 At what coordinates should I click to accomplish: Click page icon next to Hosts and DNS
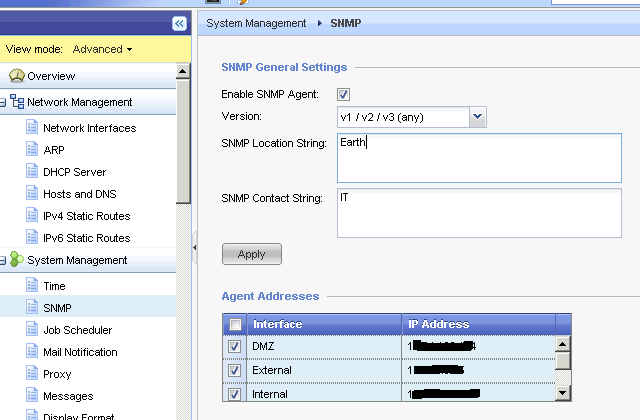pyautogui.click(x=32, y=193)
